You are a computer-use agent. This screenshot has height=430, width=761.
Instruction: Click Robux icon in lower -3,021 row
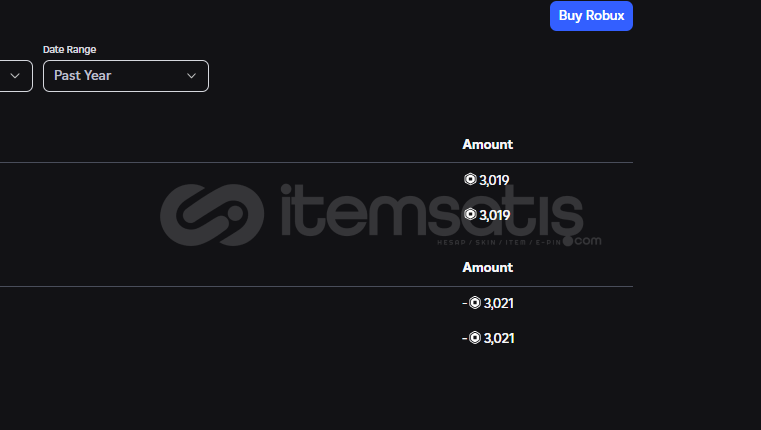[475, 337]
